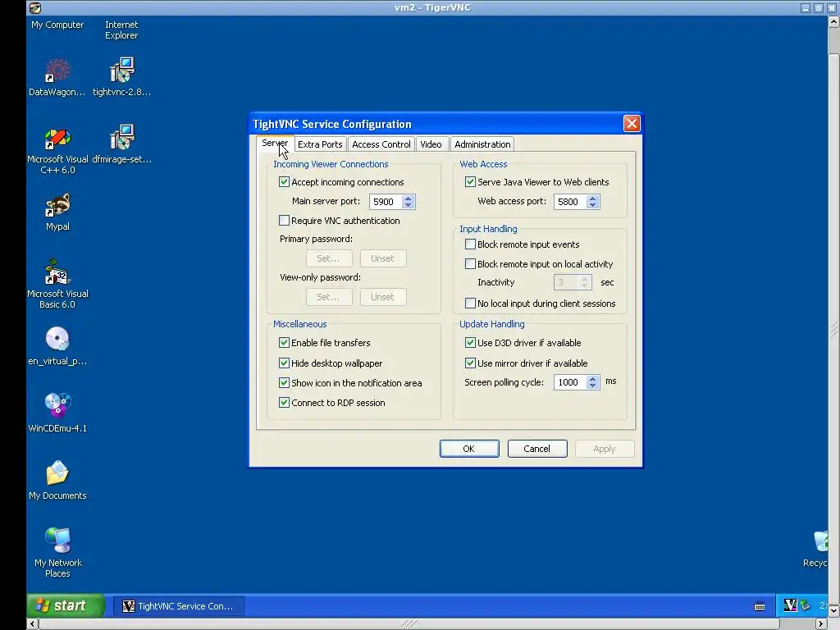Click the vertical scrollbar up arrow

click(833, 22)
